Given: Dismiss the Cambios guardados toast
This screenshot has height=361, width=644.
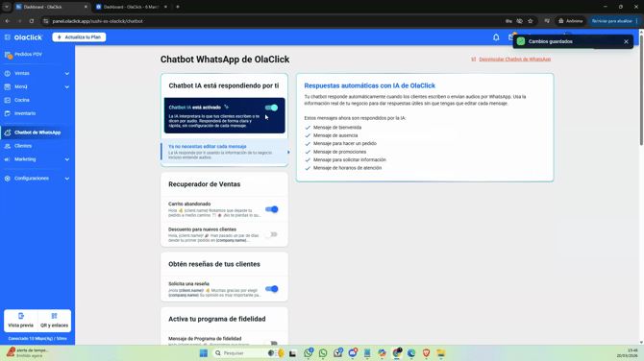Looking at the screenshot, I should [626, 41].
